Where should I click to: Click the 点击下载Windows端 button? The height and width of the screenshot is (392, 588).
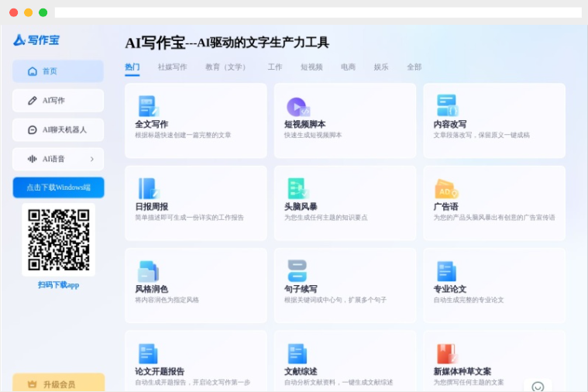click(x=59, y=187)
